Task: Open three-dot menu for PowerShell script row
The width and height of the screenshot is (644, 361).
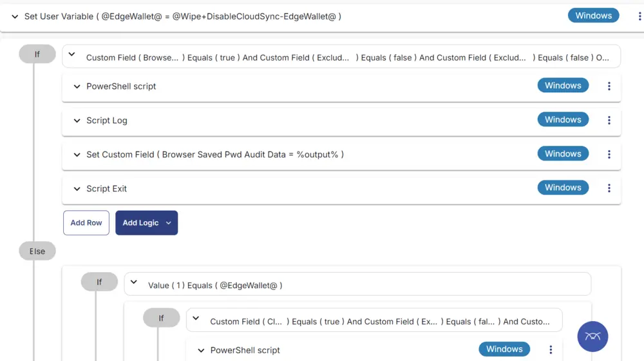Action: [609, 86]
